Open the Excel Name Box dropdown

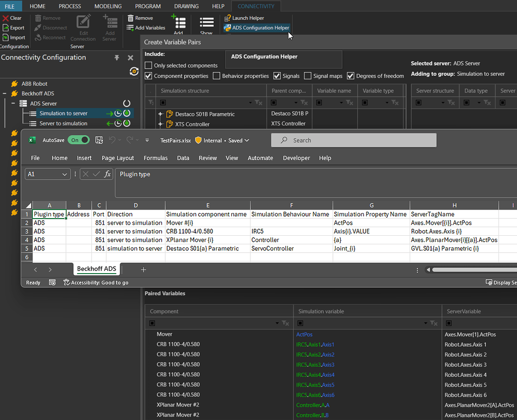65,174
